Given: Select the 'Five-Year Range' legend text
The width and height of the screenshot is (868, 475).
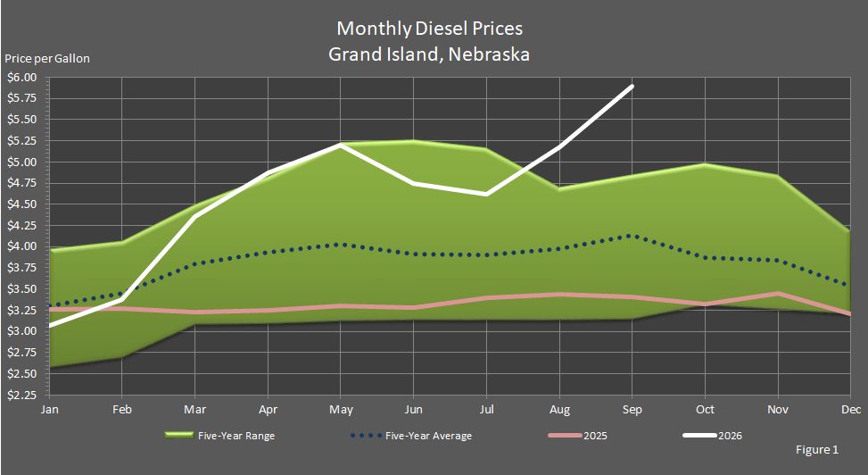Looking at the screenshot, I should click(x=236, y=436).
